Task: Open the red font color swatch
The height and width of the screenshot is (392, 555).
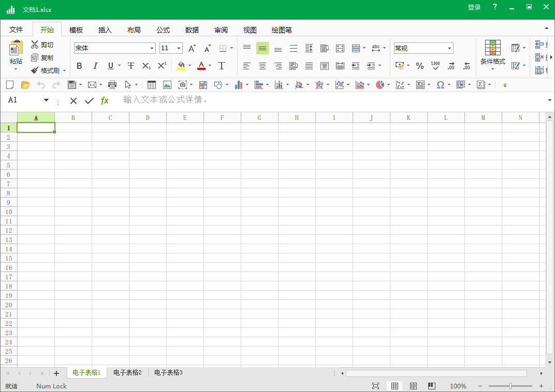Action: 201,66
